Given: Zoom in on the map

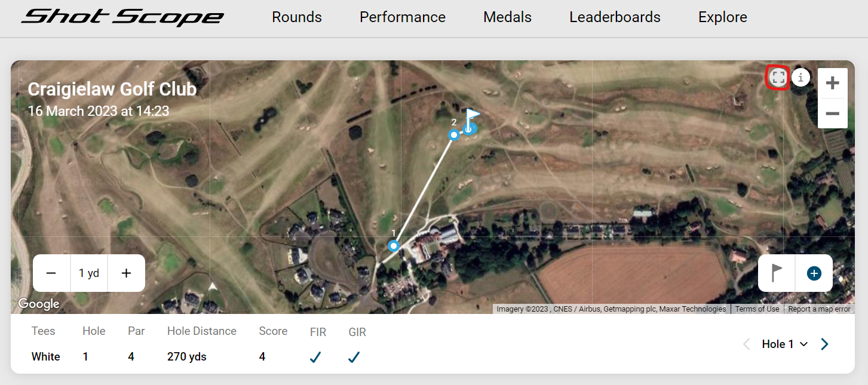Looking at the screenshot, I should click(x=832, y=84).
